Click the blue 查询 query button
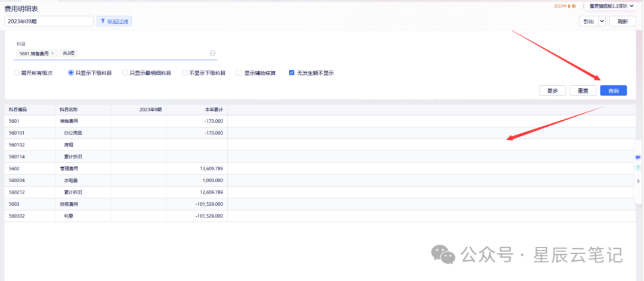This screenshot has width=644, height=281. tap(613, 90)
